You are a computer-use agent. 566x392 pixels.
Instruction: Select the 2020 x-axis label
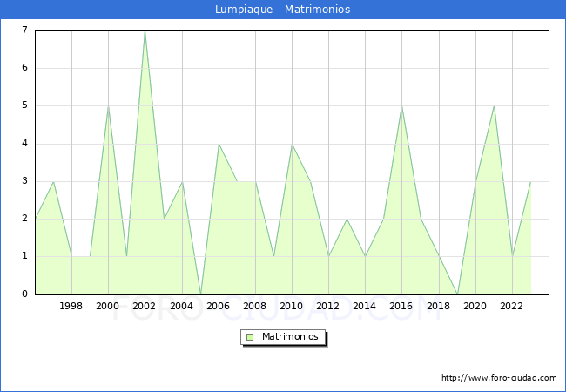(475, 306)
